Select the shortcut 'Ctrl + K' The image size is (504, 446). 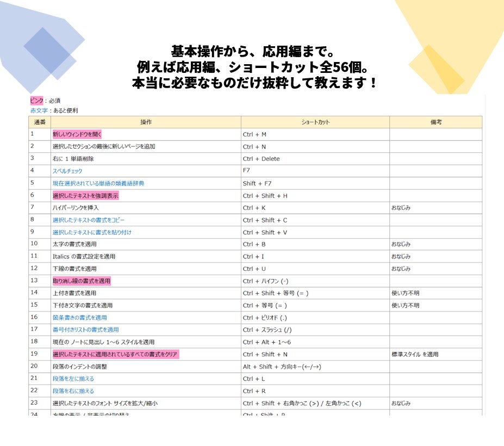(x=254, y=208)
